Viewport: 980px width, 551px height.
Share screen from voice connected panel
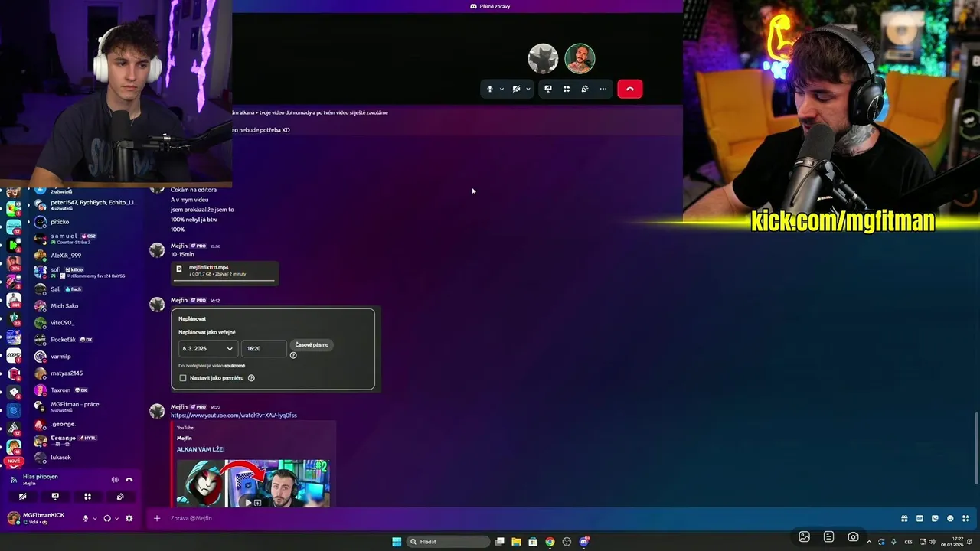(55, 497)
